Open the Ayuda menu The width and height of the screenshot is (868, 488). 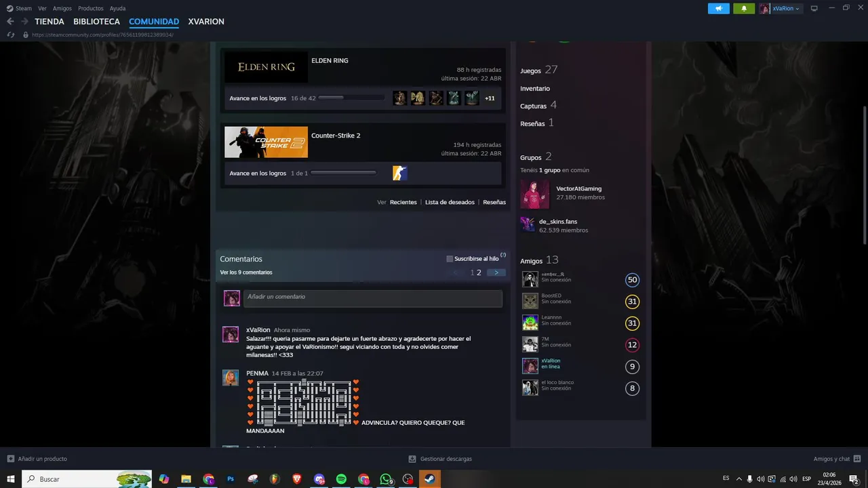point(117,8)
